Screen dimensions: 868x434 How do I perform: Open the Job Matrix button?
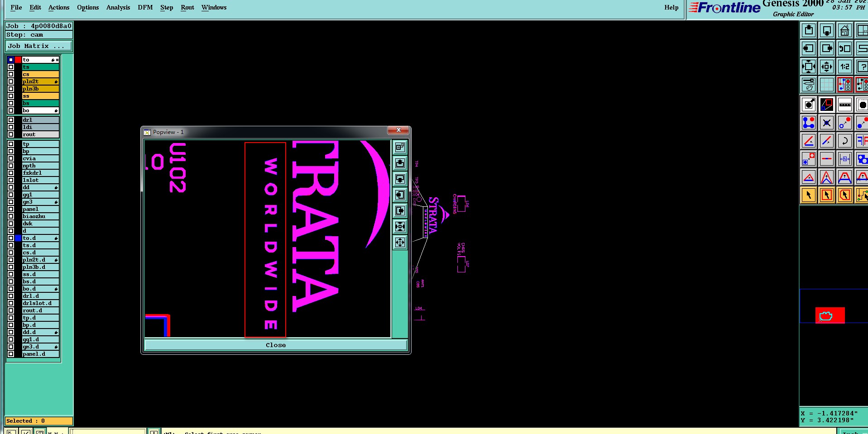(x=38, y=46)
